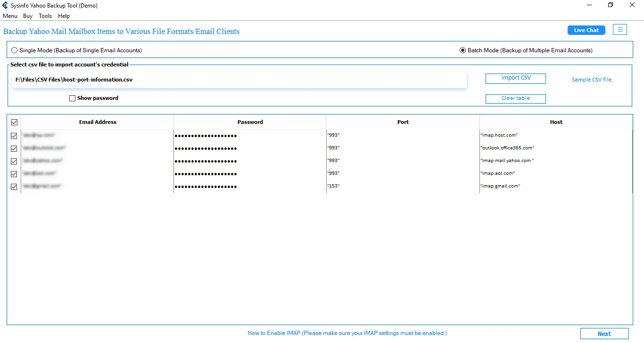Uncheck the row with host imap.host.com

14,136
